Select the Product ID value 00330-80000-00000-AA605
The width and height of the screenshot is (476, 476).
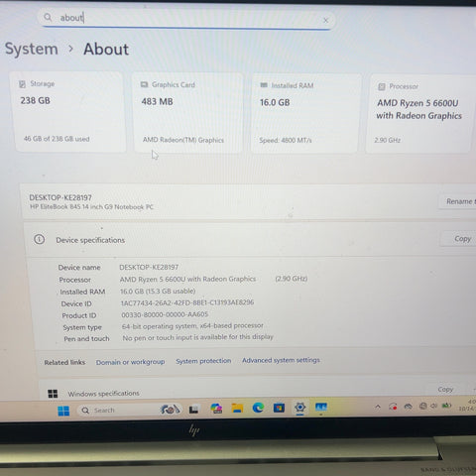point(165,314)
